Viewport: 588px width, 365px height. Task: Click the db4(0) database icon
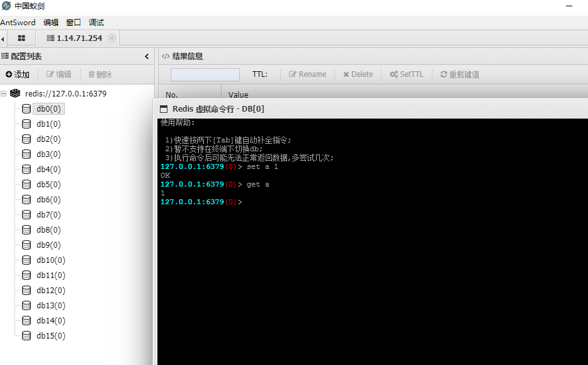[x=26, y=170]
